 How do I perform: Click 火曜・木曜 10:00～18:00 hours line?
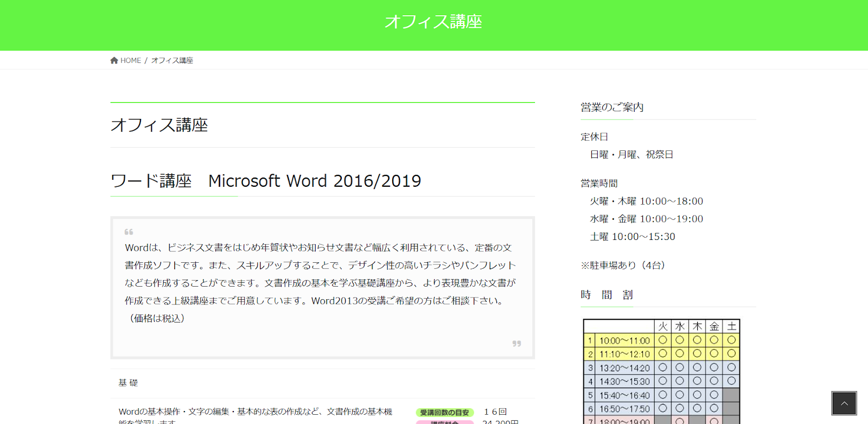click(x=647, y=201)
